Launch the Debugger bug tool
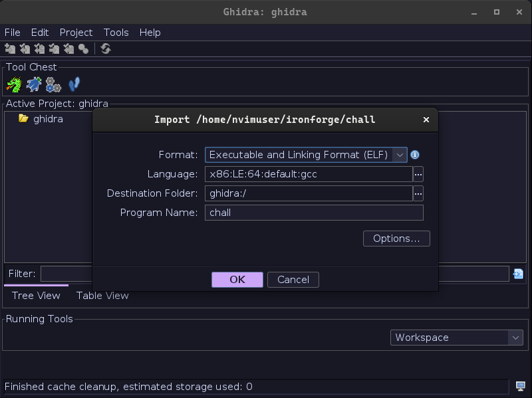 pyautogui.click(x=34, y=84)
